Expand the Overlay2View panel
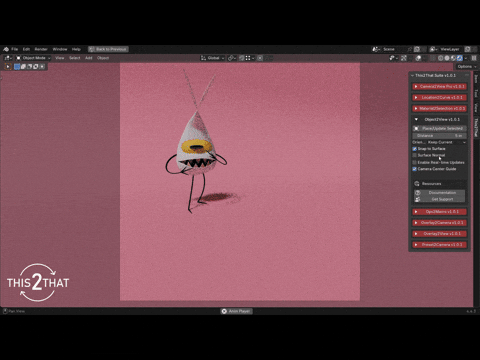Viewport: 480px width, 360px height. (439, 234)
